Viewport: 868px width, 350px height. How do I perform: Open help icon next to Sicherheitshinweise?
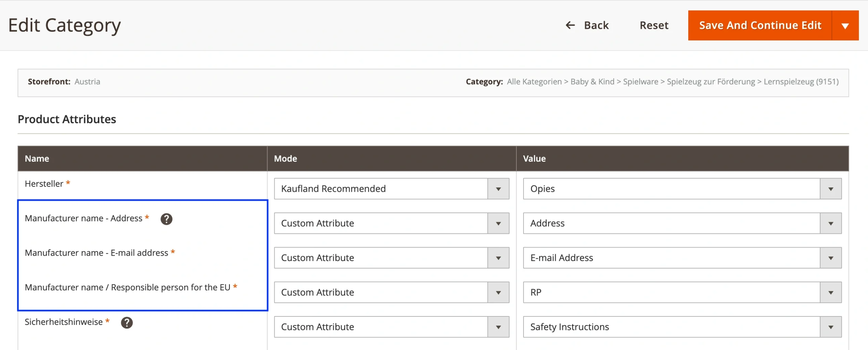click(x=127, y=323)
